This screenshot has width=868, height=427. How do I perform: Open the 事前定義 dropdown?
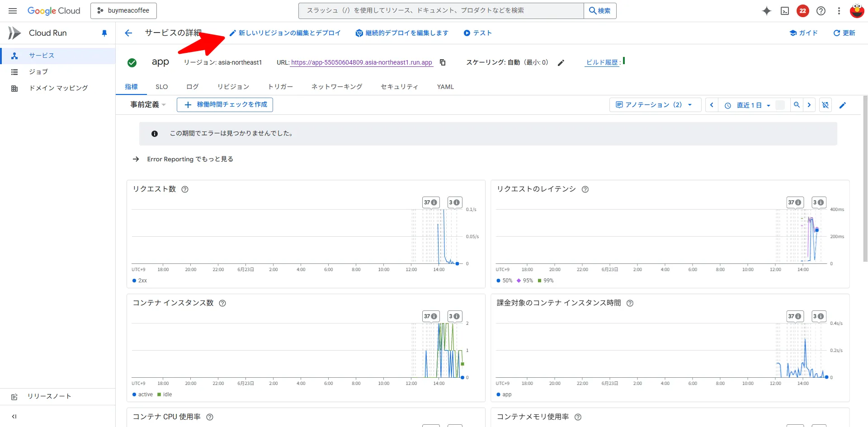point(146,104)
